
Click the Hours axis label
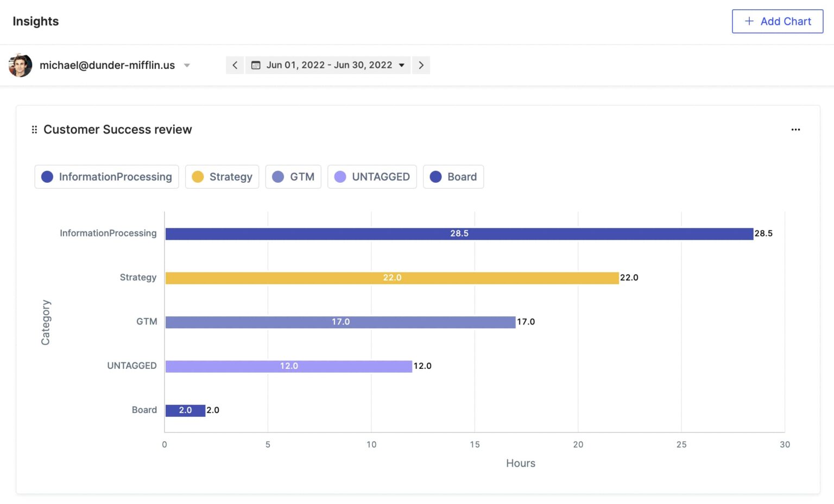click(521, 463)
